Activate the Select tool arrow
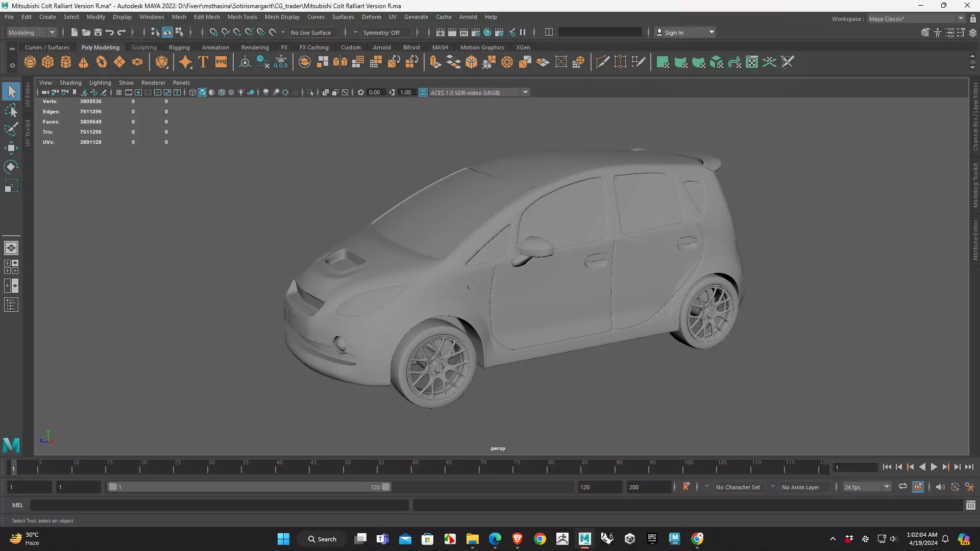Image resolution: width=980 pixels, height=551 pixels. tap(11, 91)
